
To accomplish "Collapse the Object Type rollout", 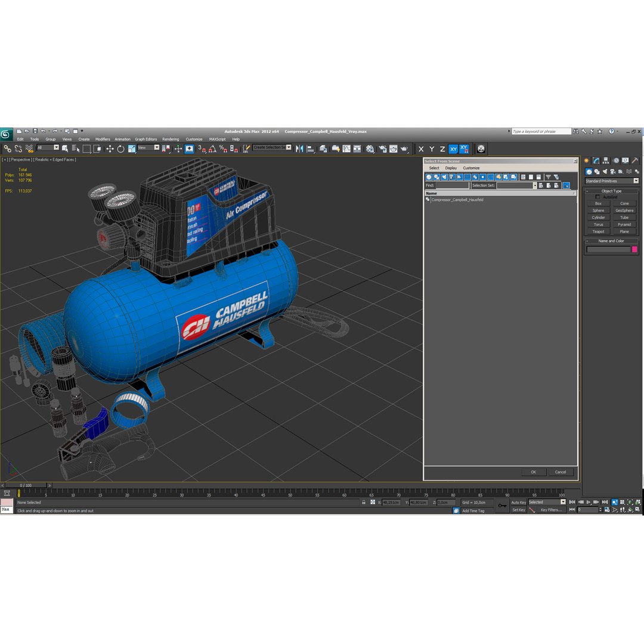I will click(611, 191).
